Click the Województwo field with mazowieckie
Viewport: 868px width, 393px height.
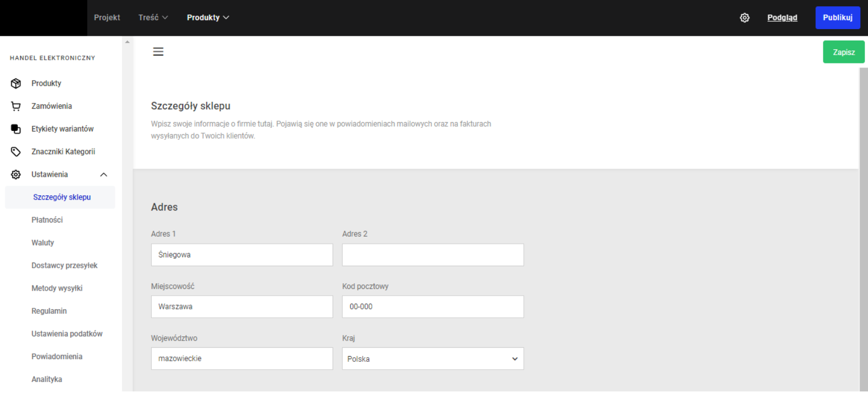(x=242, y=359)
